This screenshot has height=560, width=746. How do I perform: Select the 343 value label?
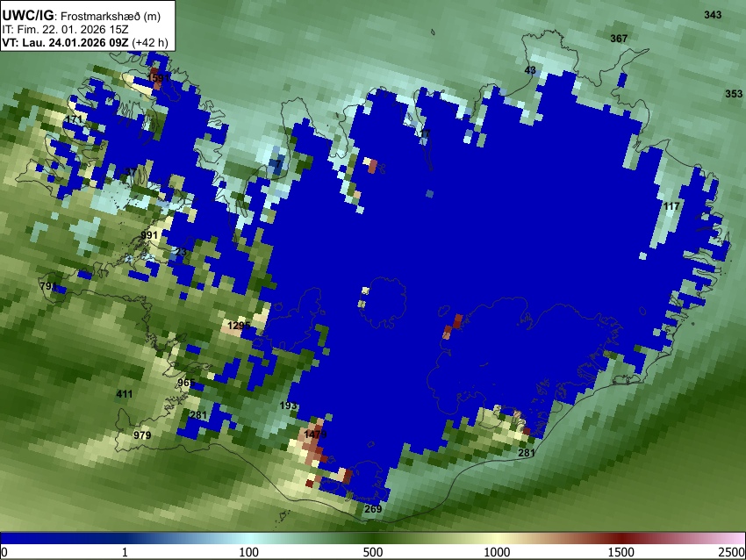[x=713, y=15]
